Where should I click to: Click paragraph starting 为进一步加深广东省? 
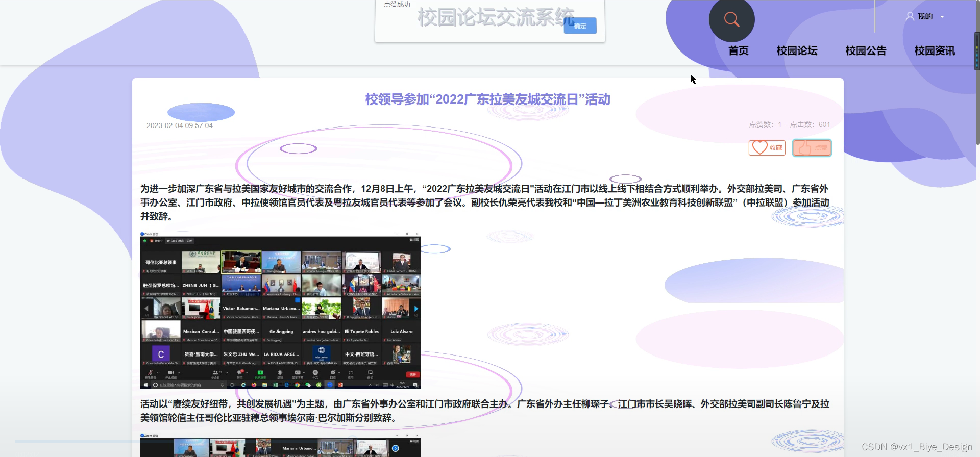tap(485, 202)
